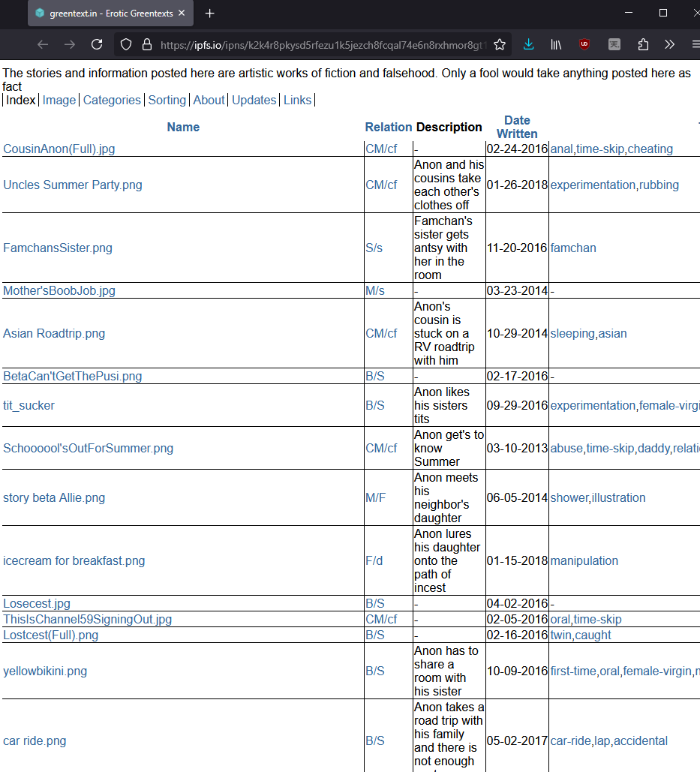
Task: Sort the table by the Relation column header
Action: pos(389,127)
